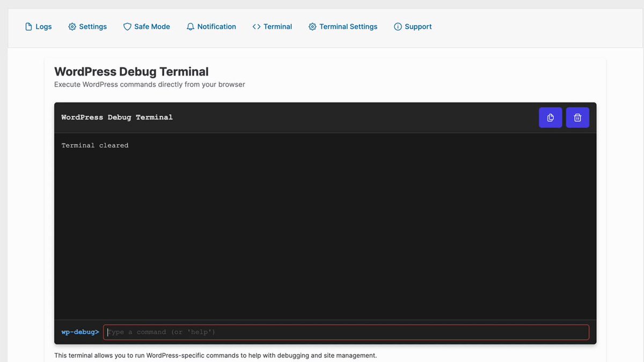This screenshot has height=362, width=644.
Task: Click the Safe Mode shield icon
Action: pos(127,27)
